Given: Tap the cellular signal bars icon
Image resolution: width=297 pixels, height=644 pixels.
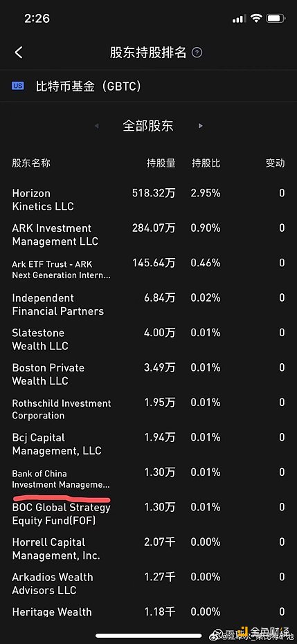Looking at the screenshot, I should (239, 19).
